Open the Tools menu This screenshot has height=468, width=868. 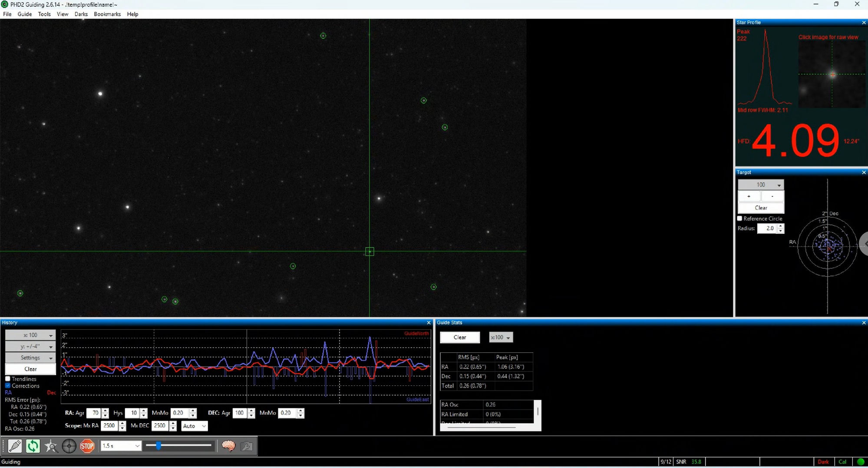(x=44, y=14)
